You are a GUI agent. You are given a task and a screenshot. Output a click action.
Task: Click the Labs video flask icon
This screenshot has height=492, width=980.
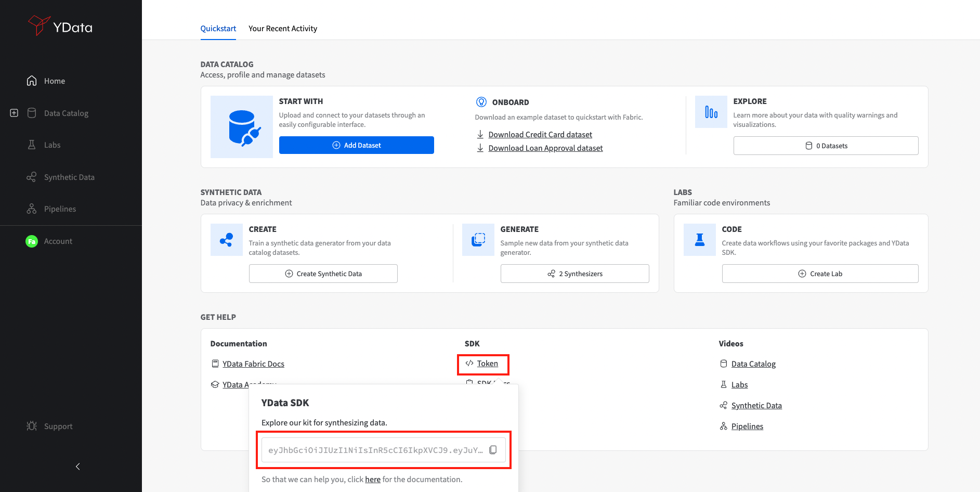point(724,384)
